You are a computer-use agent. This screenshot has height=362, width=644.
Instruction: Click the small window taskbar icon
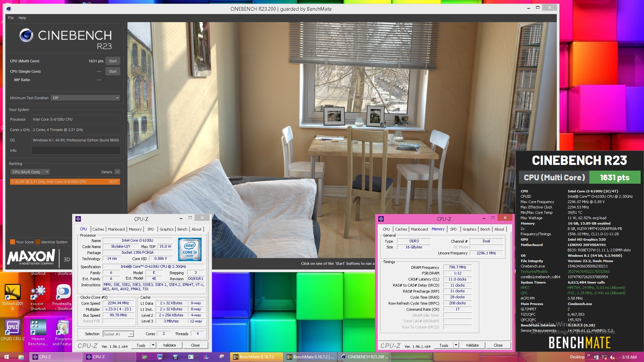pyautogui.click(x=191, y=357)
